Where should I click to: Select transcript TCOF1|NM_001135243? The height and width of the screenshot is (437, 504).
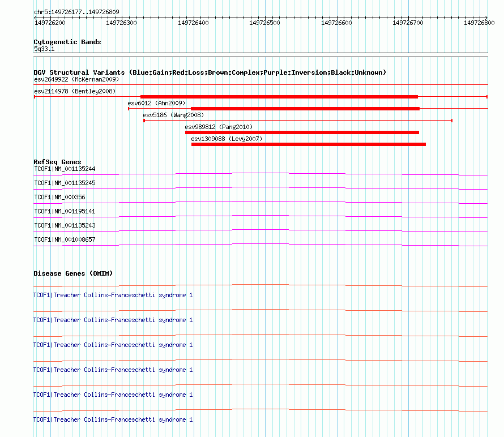click(65, 225)
